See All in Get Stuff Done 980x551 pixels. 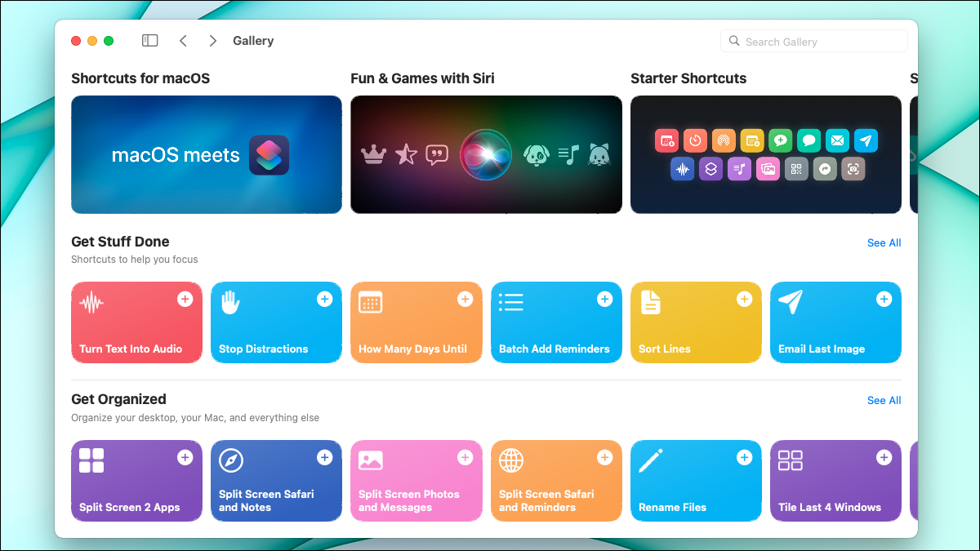pos(884,242)
